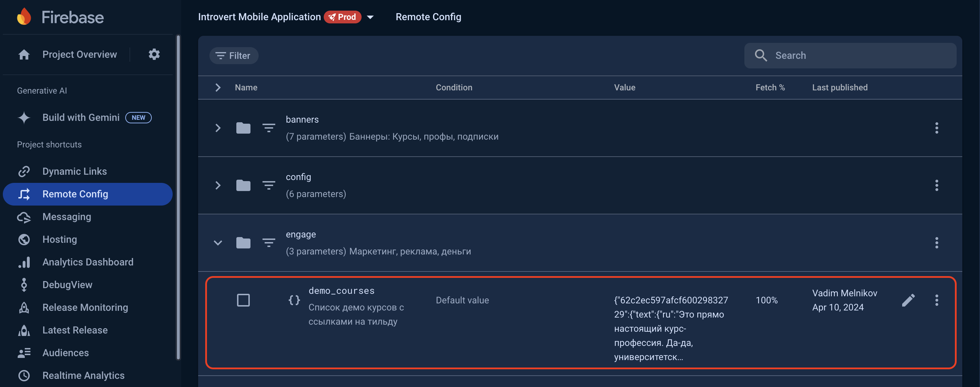Click the Filter button
Image resolution: width=980 pixels, height=387 pixels.
tap(234, 56)
